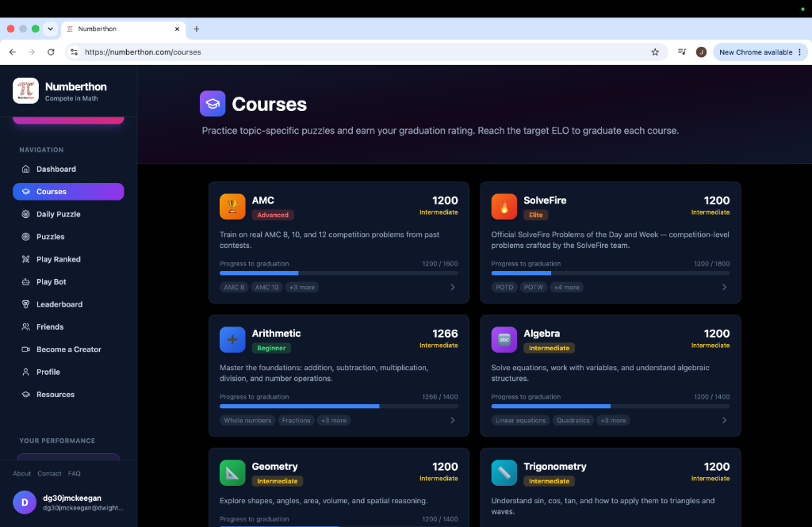The image size is (812, 527).
Task: Open the Chrome three-dot menu
Action: point(799,52)
